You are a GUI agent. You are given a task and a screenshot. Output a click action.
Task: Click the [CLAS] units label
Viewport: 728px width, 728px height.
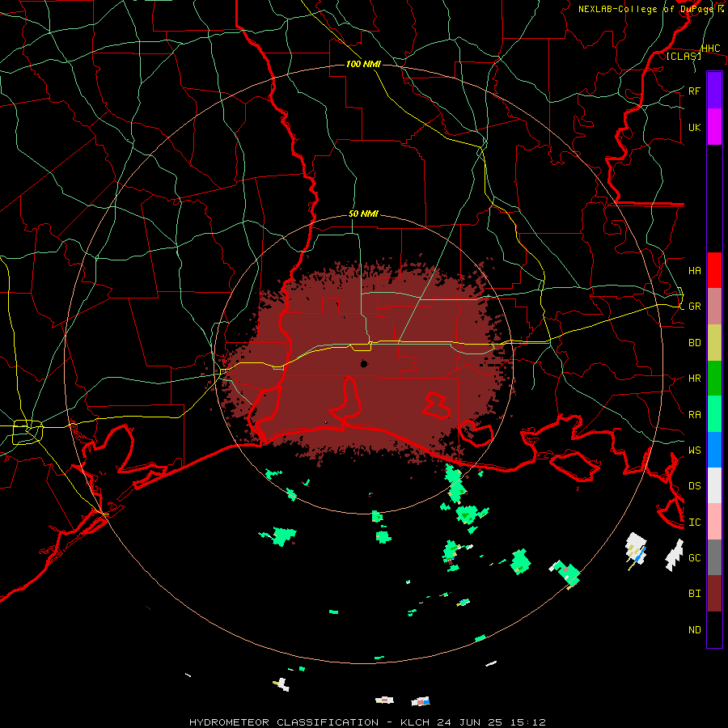pyautogui.click(x=684, y=56)
